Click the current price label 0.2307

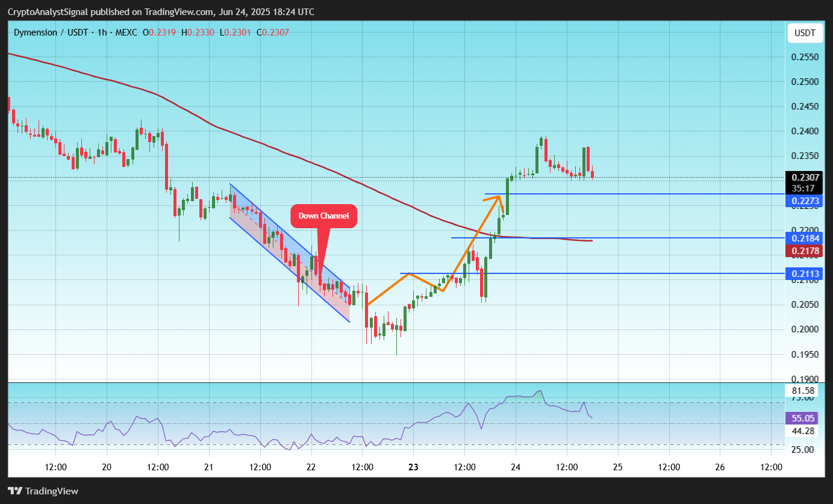(x=806, y=178)
